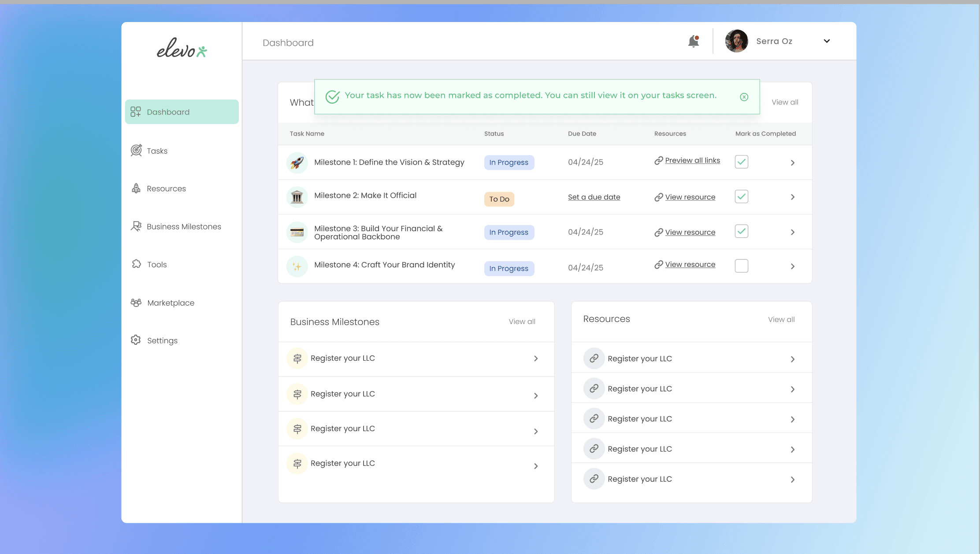Open Tasks in the sidebar

coord(157,151)
